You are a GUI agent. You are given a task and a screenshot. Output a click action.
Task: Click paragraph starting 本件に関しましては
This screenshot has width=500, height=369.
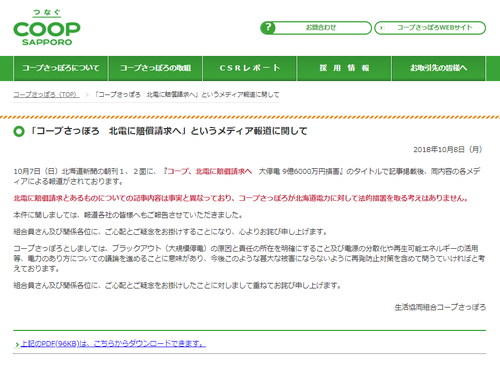(128, 215)
